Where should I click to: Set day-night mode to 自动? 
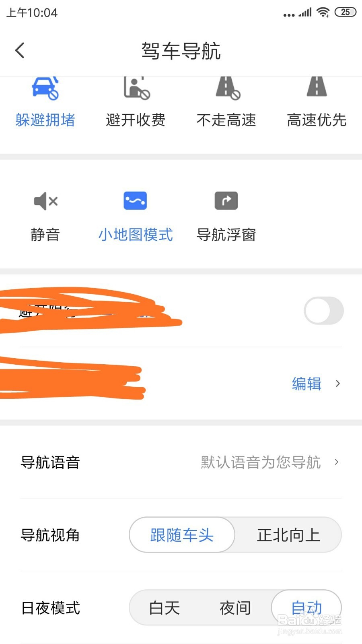click(x=306, y=608)
